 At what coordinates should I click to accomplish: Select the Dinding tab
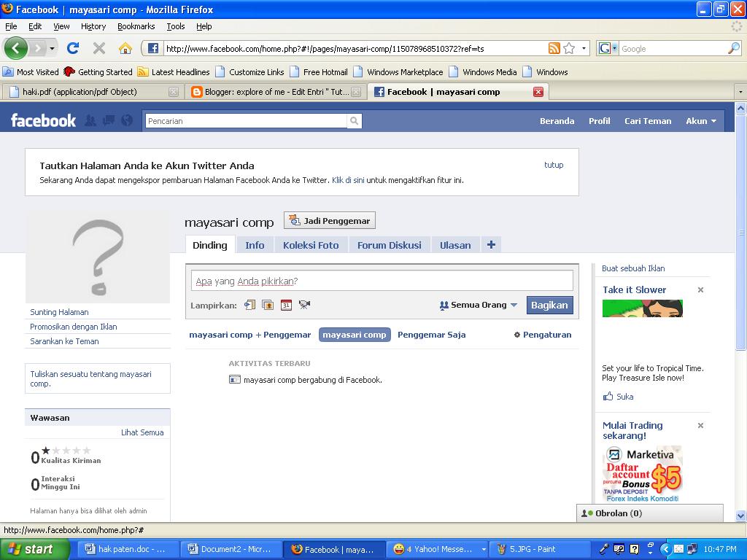(209, 245)
